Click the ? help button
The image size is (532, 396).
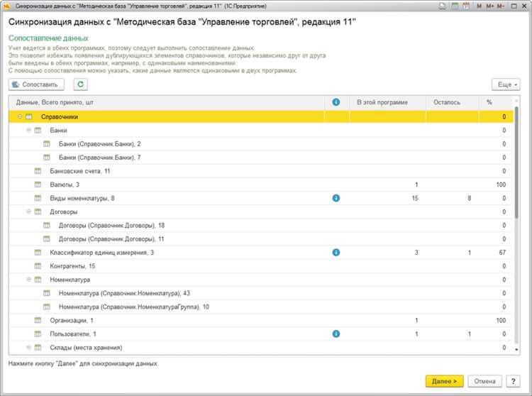coord(513,381)
